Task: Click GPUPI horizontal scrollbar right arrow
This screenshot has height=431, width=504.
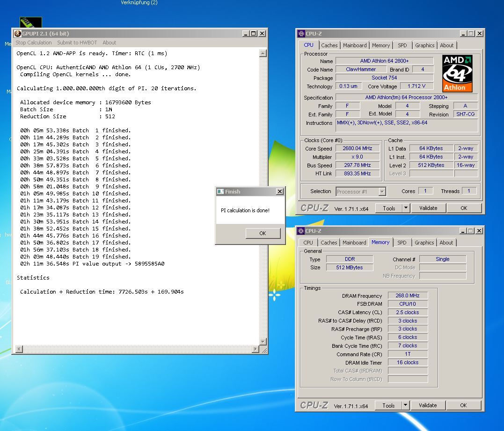Action: click(x=256, y=349)
